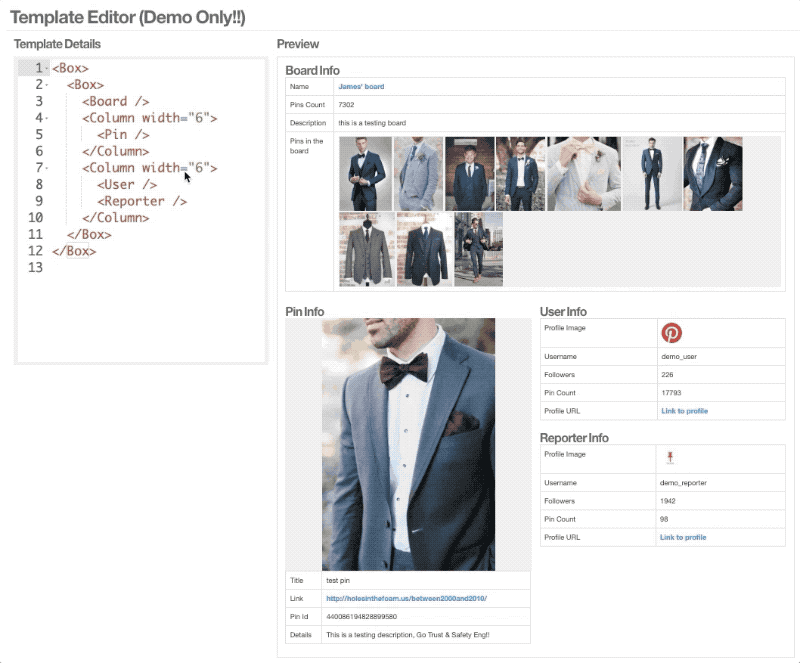Click the 'Preview' heading
This screenshot has height=663, width=800.
tap(298, 44)
